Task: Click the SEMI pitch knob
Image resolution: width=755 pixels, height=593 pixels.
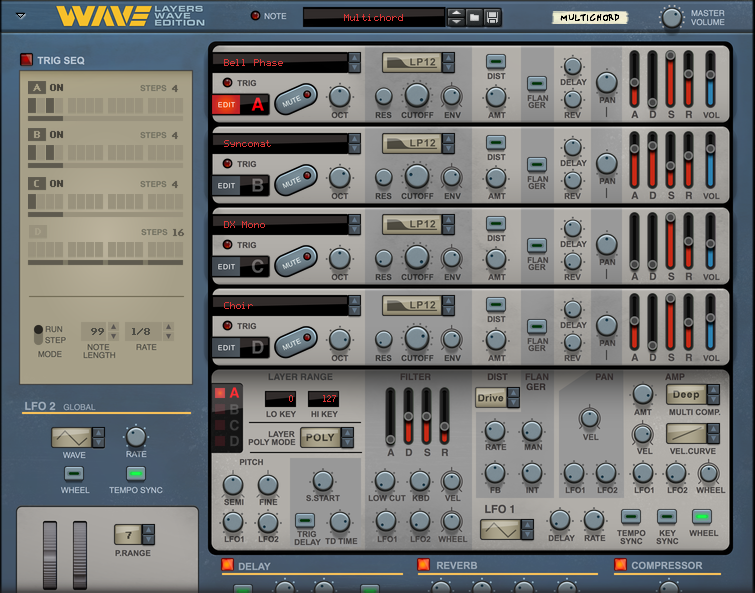Action: (x=233, y=485)
